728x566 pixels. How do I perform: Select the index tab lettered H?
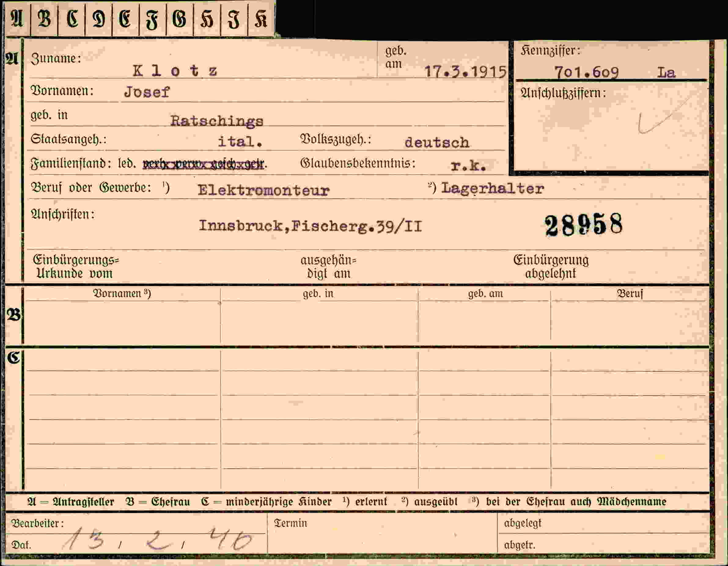(x=207, y=18)
